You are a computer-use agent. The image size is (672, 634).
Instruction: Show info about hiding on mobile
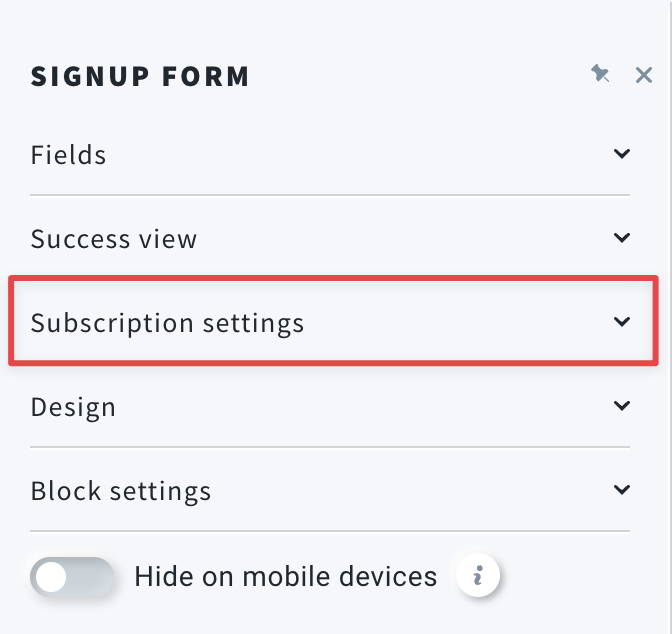click(x=478, y=575)
